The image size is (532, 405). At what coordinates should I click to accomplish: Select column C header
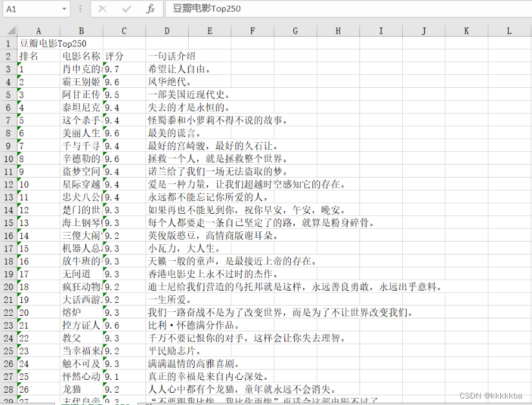pos(124,31)
